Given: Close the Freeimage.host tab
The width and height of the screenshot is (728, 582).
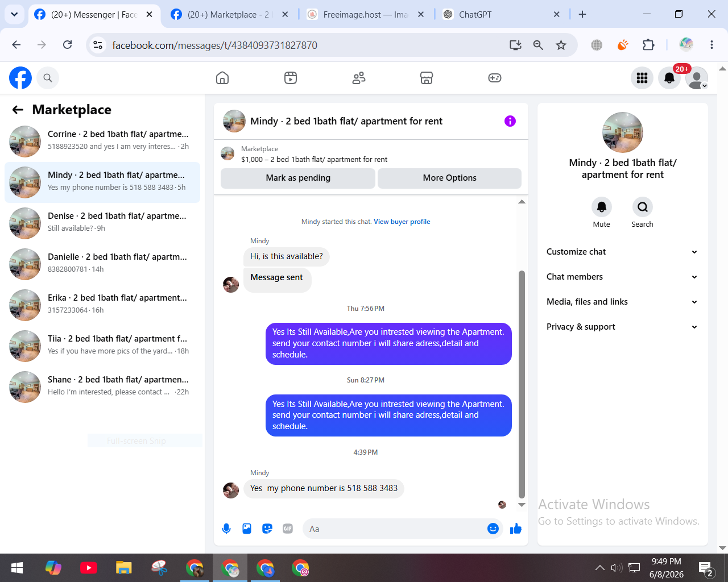Looking at the screenshot, I should [421, 15].
